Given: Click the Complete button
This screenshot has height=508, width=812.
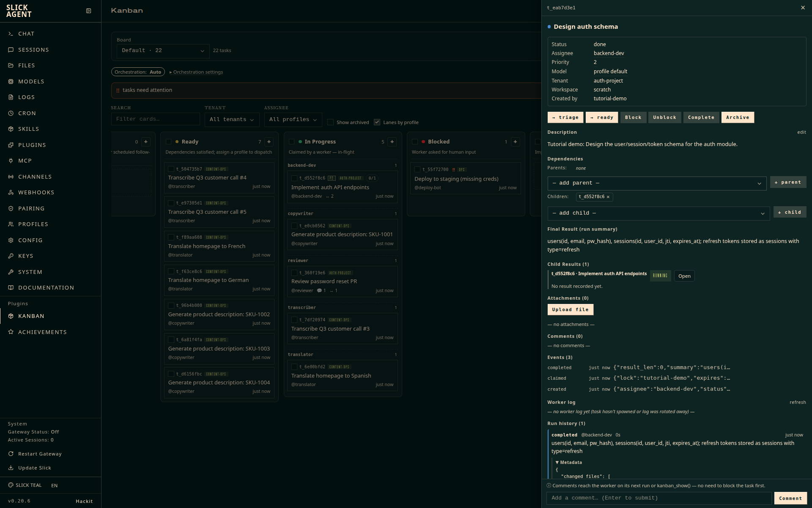Looking at the screenshot, I should coord(701,118).
